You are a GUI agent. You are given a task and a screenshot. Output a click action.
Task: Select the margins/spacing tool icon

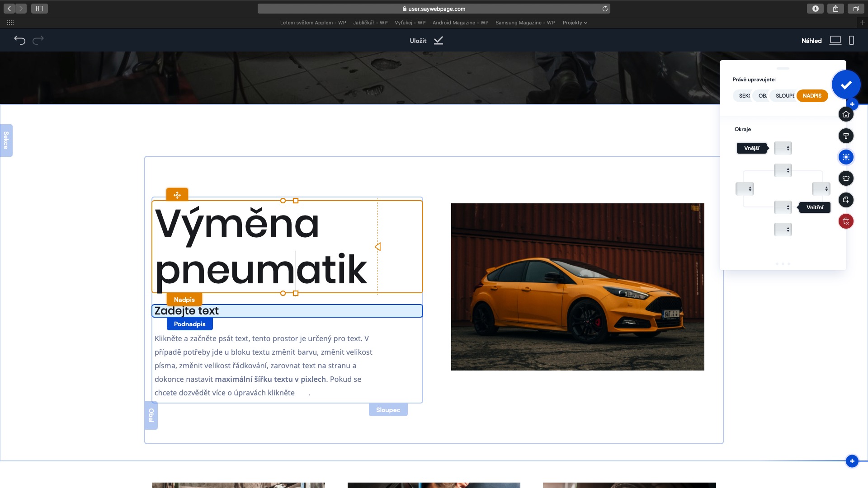tap(846, 157)
